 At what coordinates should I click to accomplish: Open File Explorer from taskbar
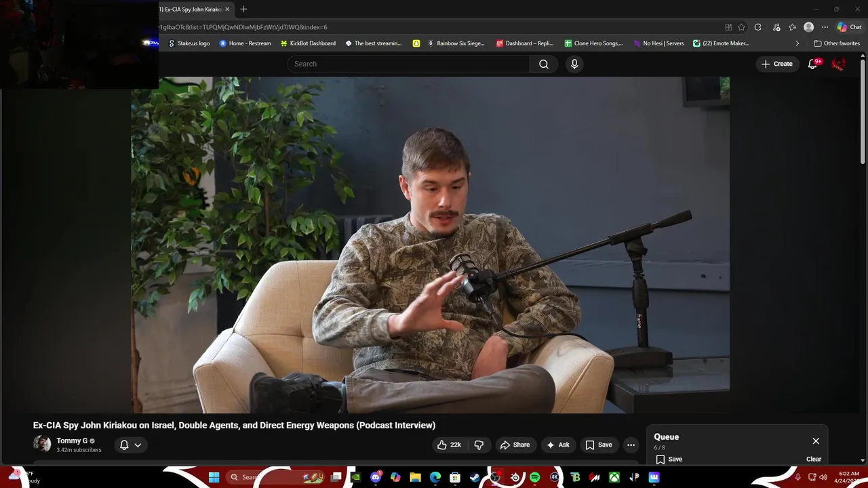coord(415,477)
